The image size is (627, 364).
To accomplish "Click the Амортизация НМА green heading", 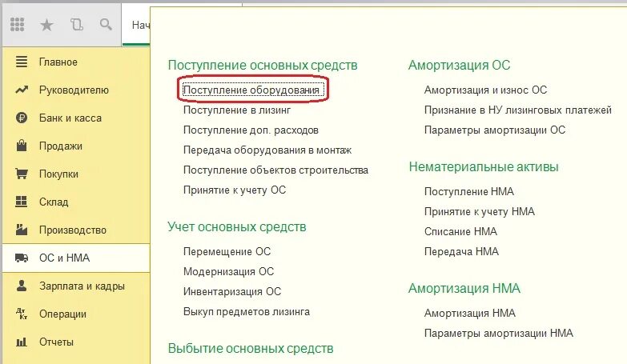I will click(464, 289).
